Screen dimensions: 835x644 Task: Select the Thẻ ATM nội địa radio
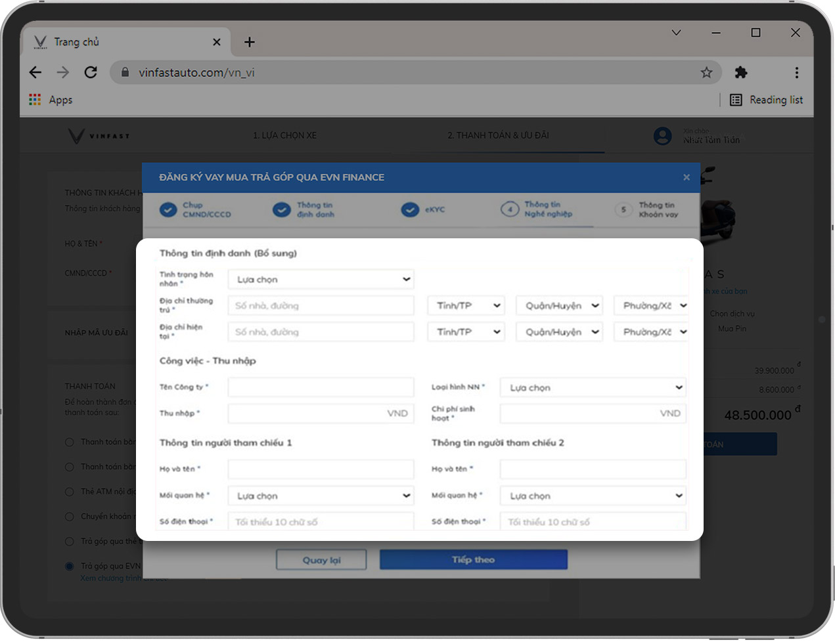tap(70, 492)
